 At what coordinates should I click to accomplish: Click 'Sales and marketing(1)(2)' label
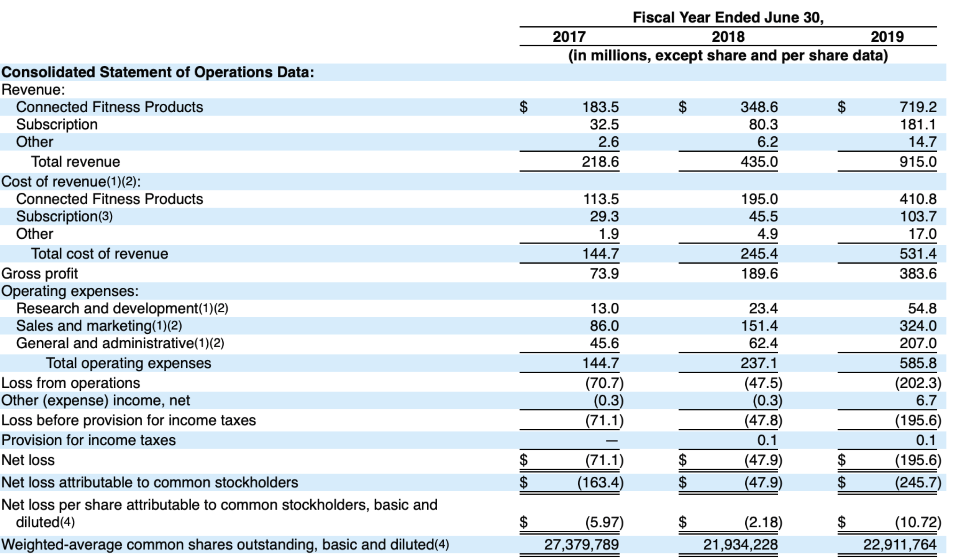pyautogui.click(x=99, y=326)
